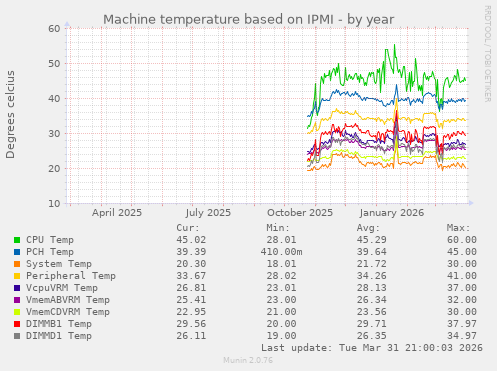Click the 'October 2025' x-axis label
Viewport: 497px width, 371px height.
pos(300,213)
